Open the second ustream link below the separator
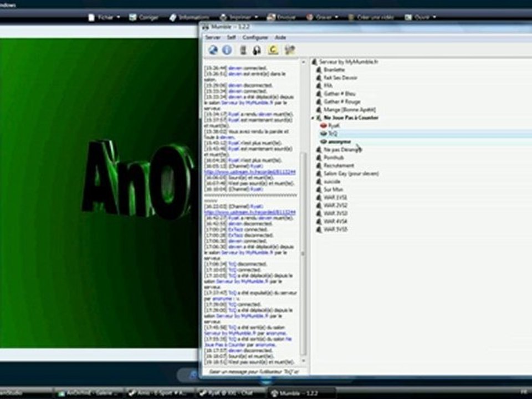Viewport: 532px width, 399px height. click(250, 212)
